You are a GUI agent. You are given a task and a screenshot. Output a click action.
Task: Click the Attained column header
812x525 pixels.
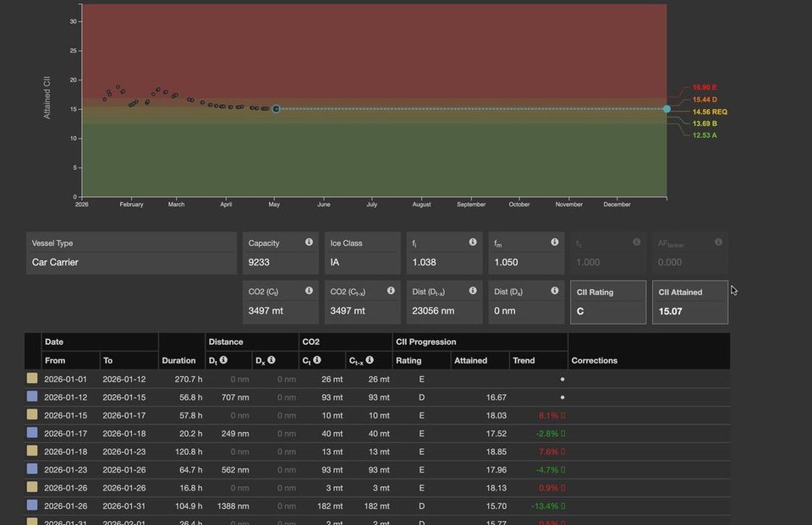click(471, 360)
